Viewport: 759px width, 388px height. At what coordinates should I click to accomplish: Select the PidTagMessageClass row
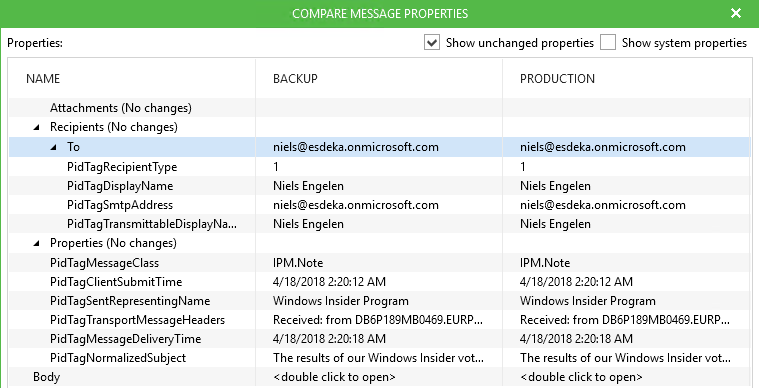click(x=380, y=263)
